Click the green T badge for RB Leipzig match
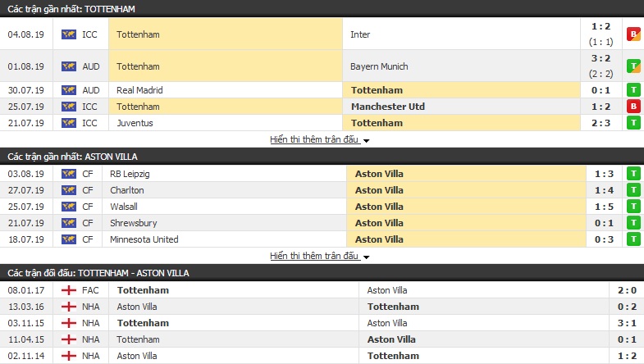The image size is (644, 364). (633, 174)
